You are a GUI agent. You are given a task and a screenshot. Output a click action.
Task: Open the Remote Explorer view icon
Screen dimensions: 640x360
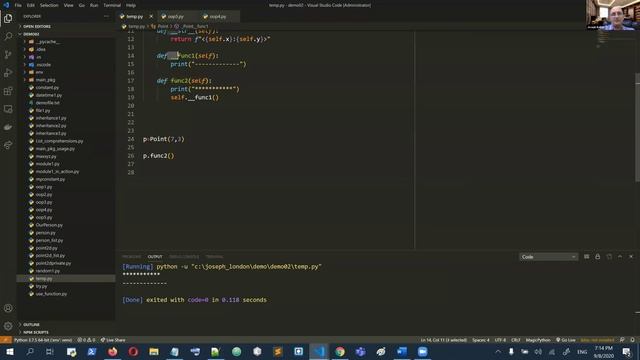coord(8,109)
